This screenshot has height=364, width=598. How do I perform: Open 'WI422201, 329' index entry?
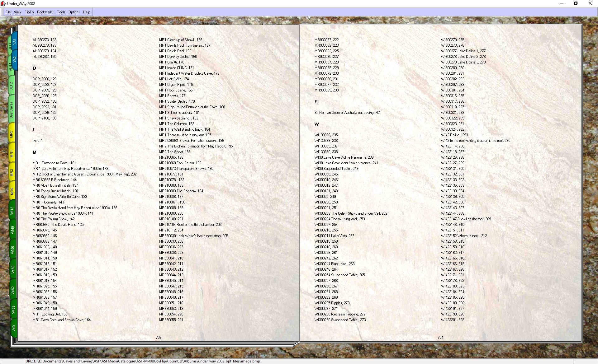click(x=453, y=320)
